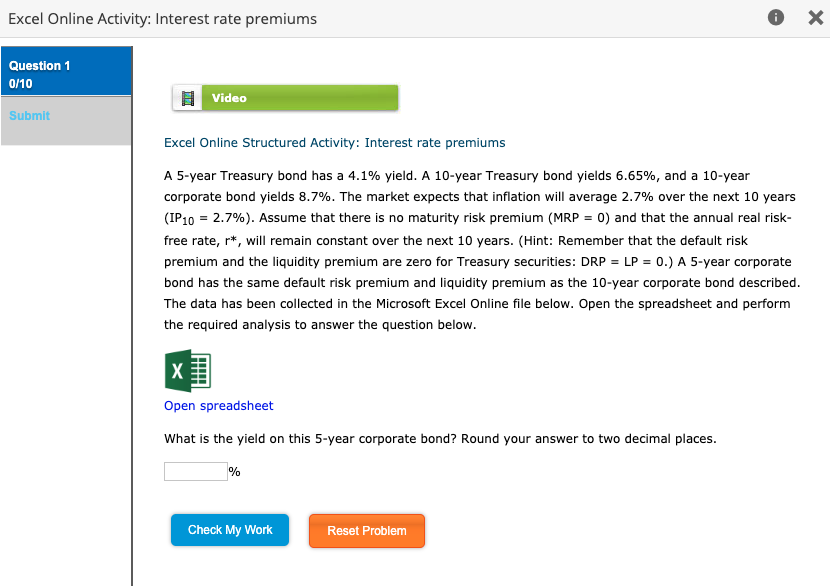Click the Submit option in the sidebar
Image resolution: width=830 pixels, height=586 pixels.
point(29,116)
